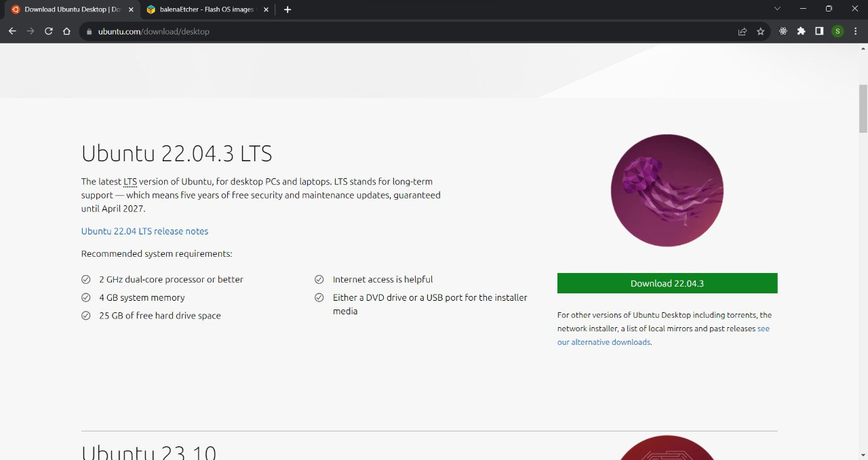Switch to the balenaEtcher tab
868x460 pixels.
point(200,9)
